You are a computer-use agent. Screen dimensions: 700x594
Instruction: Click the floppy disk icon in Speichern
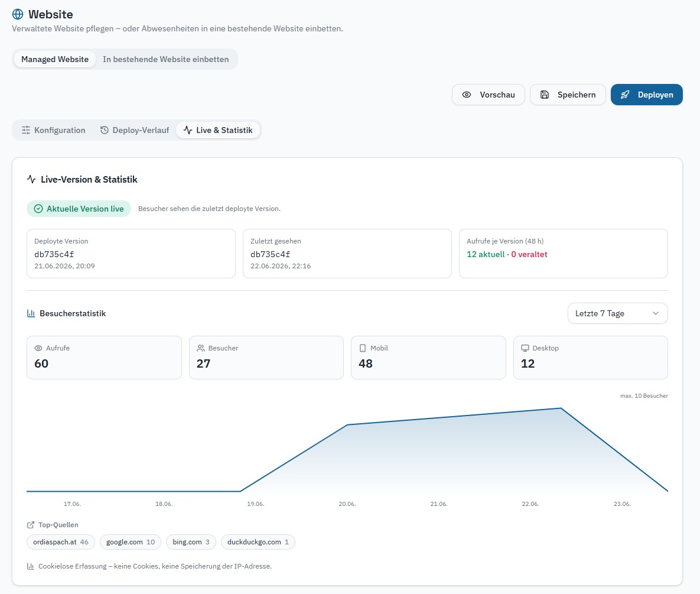545,95
